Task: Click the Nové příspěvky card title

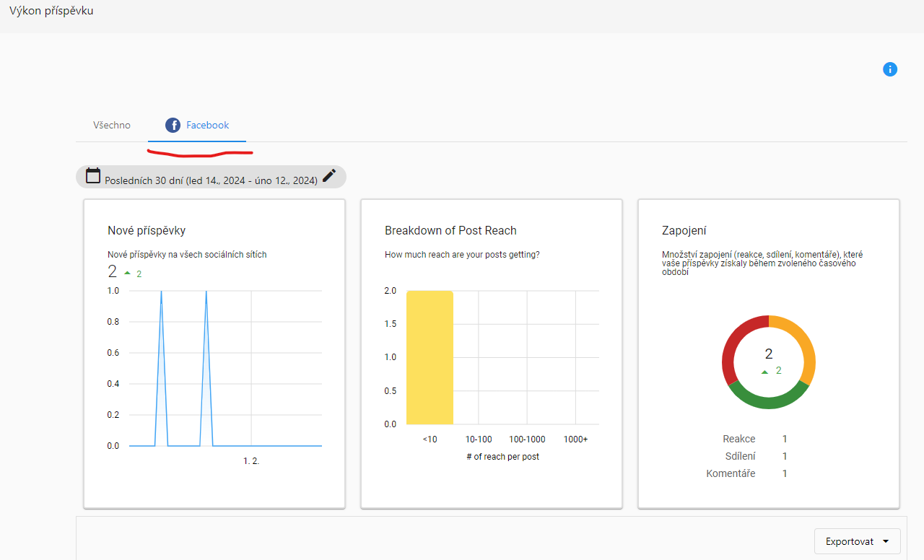Action: click(147, 231)
